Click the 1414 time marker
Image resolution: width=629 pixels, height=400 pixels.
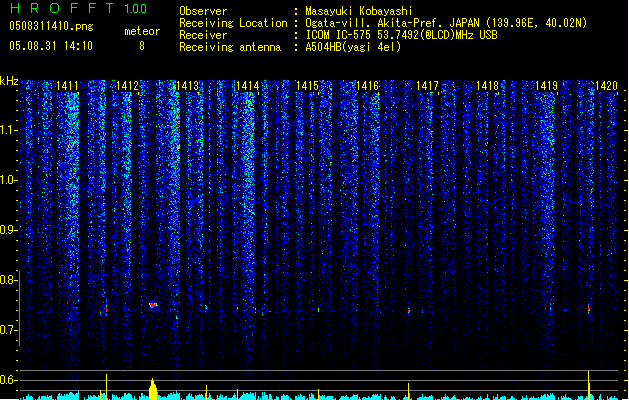pyautogui.click(x=248, y=86)
